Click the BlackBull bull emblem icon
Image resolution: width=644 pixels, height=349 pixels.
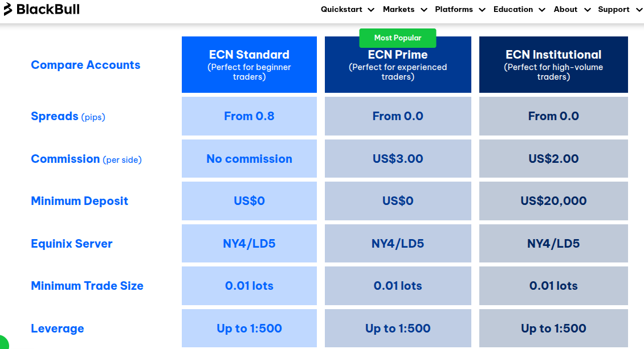coord(9,9)
